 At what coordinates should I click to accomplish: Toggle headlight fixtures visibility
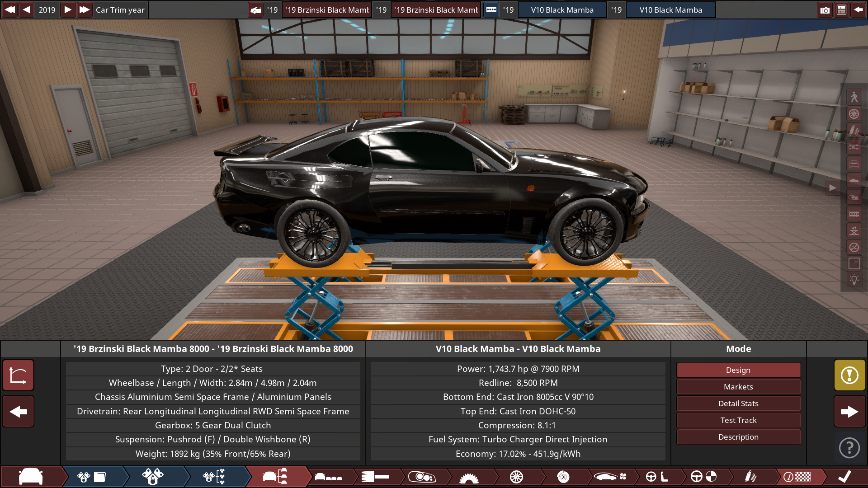854,197
